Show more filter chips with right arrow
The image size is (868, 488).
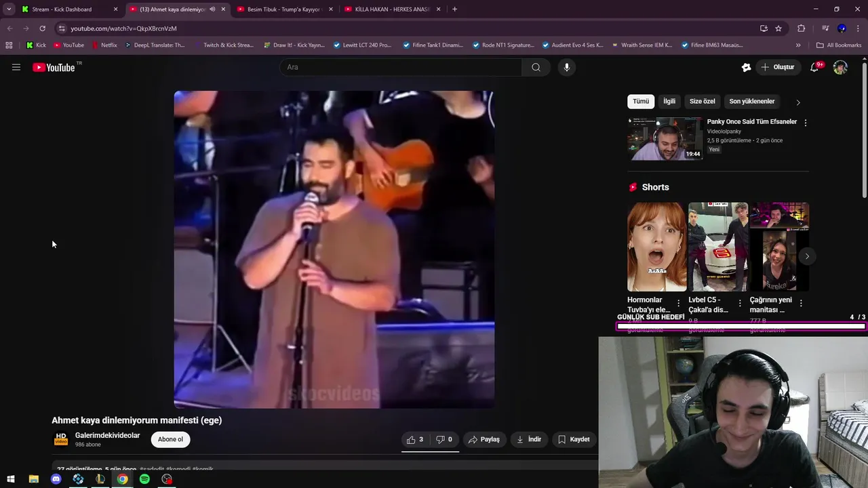click(x=798, y=102)
